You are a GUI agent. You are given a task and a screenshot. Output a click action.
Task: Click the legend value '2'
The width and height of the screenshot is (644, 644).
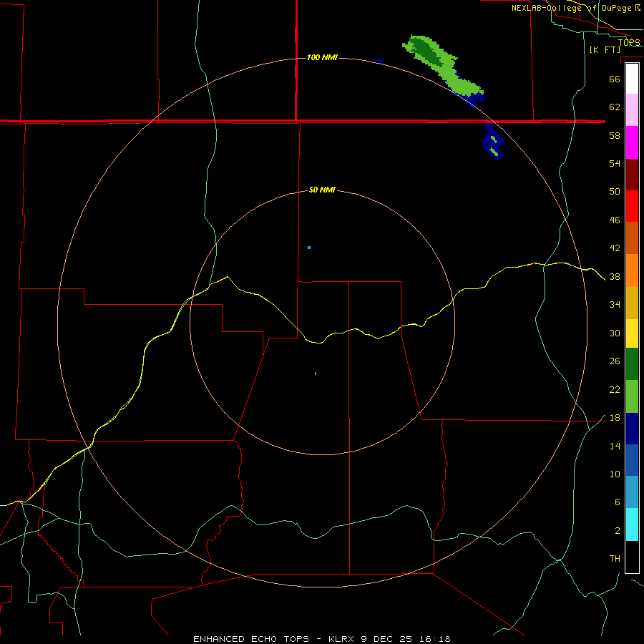(x=617, y=531)
